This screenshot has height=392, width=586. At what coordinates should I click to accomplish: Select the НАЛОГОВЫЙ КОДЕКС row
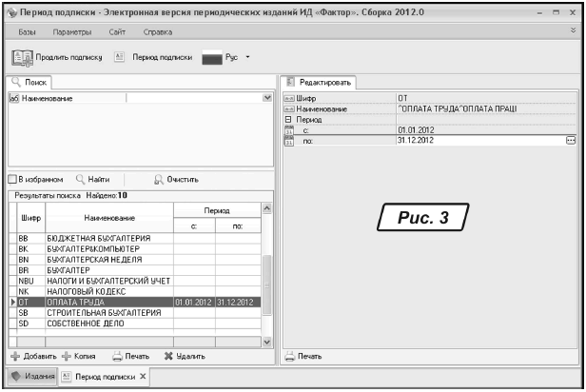coord(95,291)
